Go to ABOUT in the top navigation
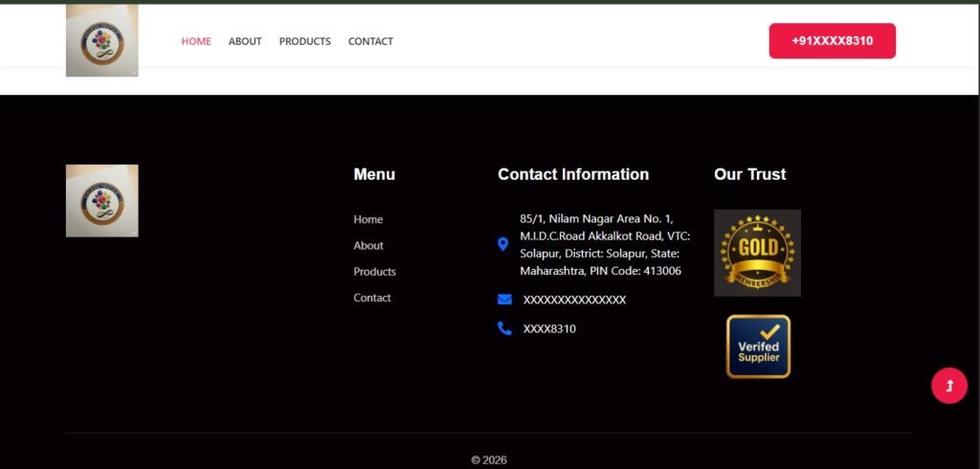 click(245, 41)
